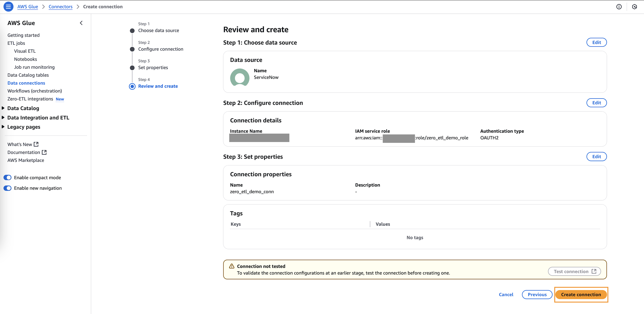Image resolution: width=644 pixels, height=314 pixels.
Task: Click the Documentation external link icon
Action: [x=44, y=152]
